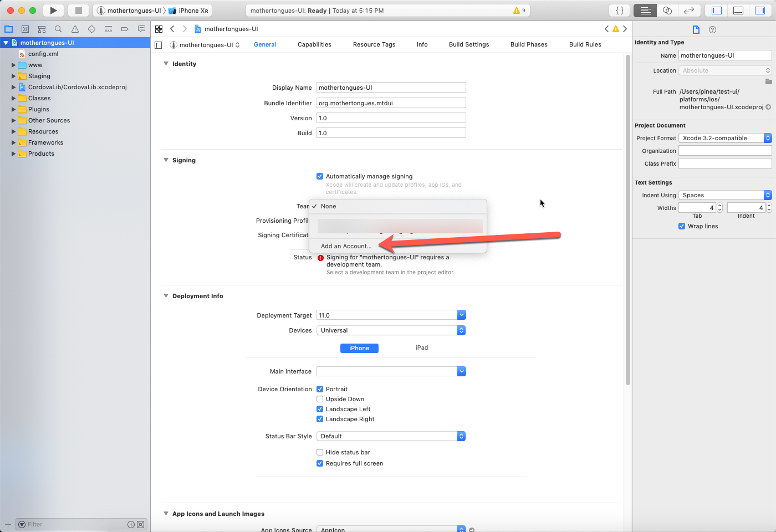Show the Version editor
The image size is (776, 532).
coord(689,11)
